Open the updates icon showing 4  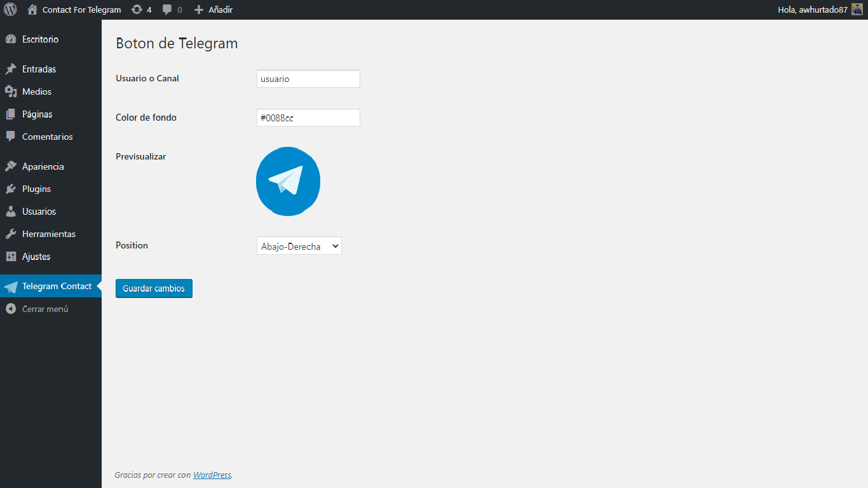point(137,10)
